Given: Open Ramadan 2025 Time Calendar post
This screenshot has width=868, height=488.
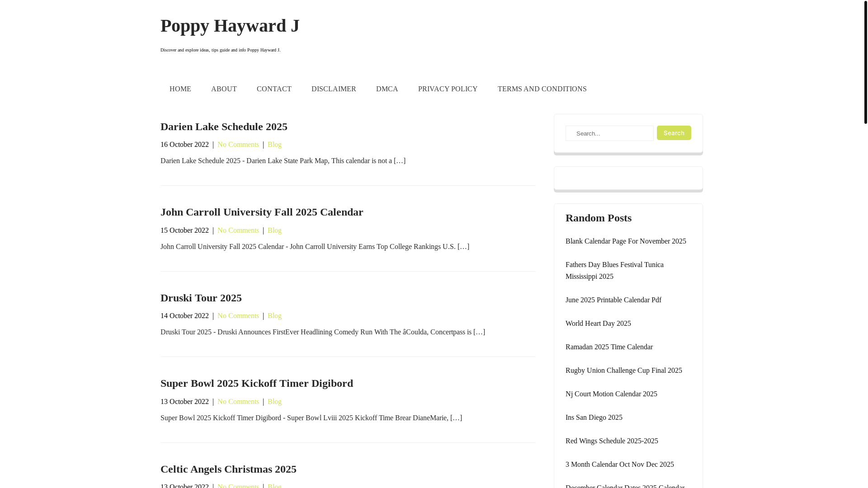Looking at the screenshot, I should tap(609, 347).
